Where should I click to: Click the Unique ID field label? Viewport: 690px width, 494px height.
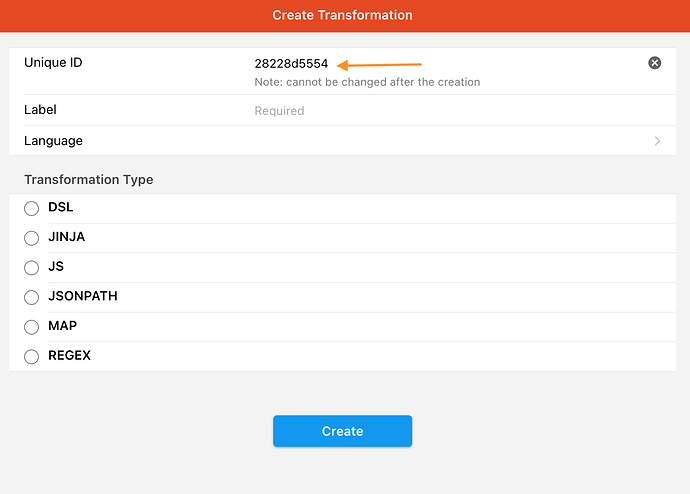click(x=53, y=63)
